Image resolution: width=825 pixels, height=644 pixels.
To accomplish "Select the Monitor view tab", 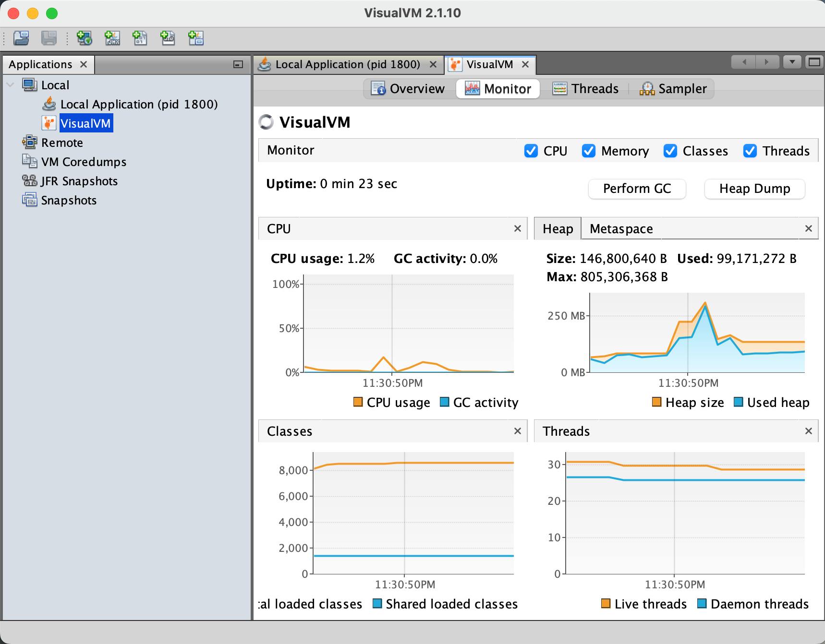I will (x=498, y=89).
